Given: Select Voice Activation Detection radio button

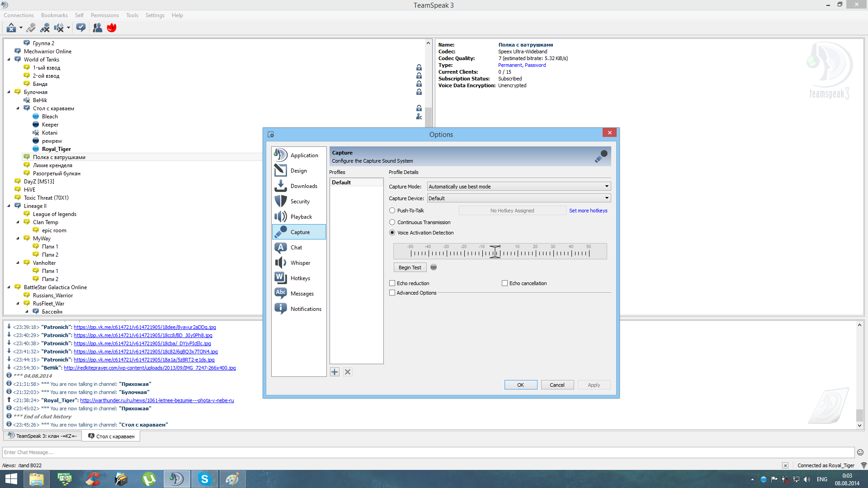Looking at the screenshot, I should click(392, 233).
